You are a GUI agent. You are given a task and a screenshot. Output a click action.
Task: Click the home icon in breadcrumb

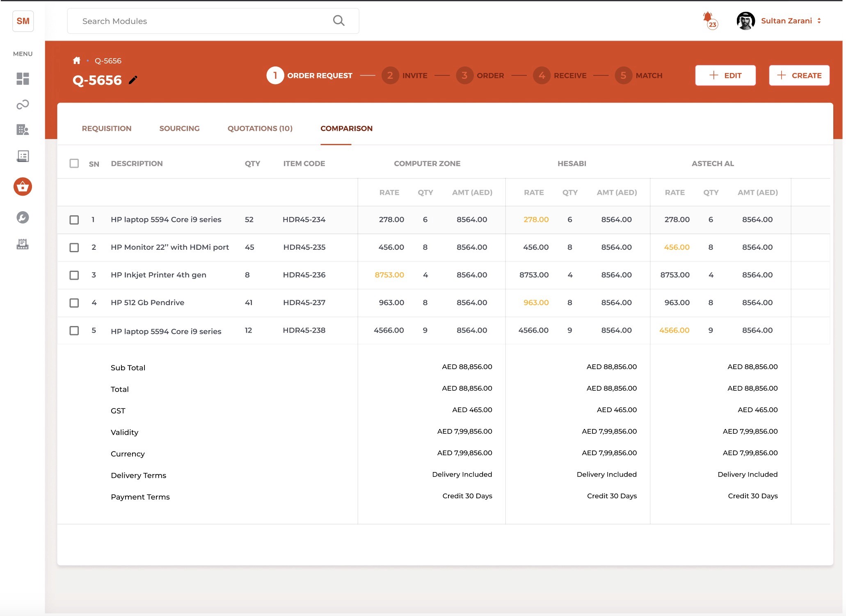tap(76, 61)
